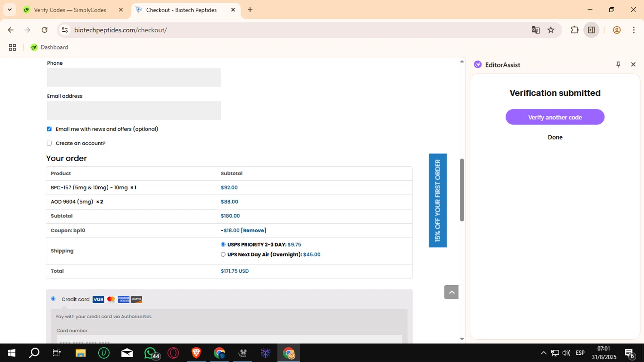Click scrollbar down arrow
Screen dimensions: 644x362
pos(462,339)
